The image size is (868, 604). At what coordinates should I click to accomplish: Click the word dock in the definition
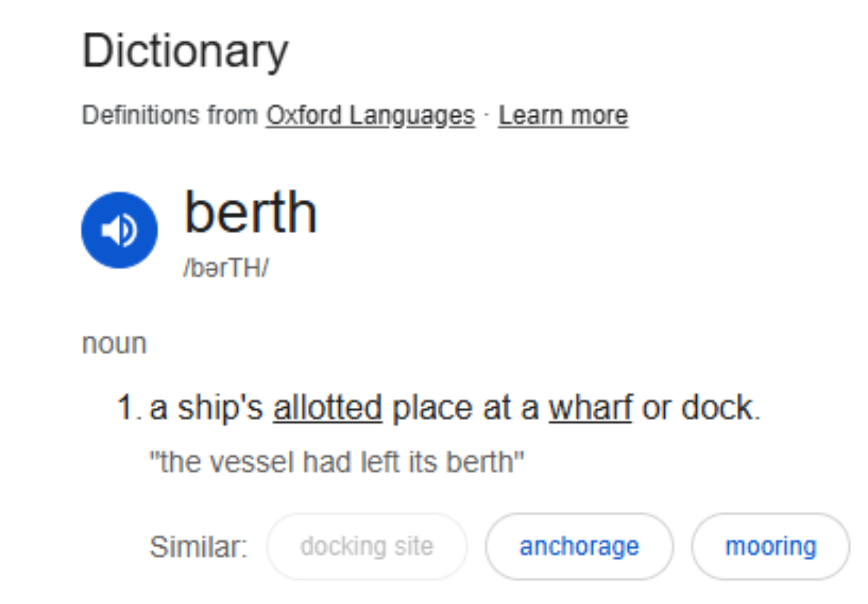pos(717,407)
